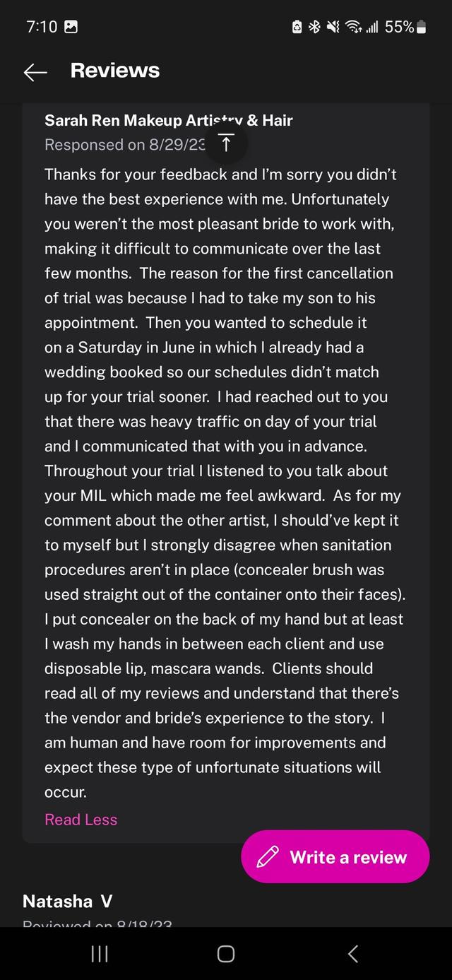Open Sarah Ren Makeup Artistry & Hair name
The image size is (452, 980).
[168, 120]
